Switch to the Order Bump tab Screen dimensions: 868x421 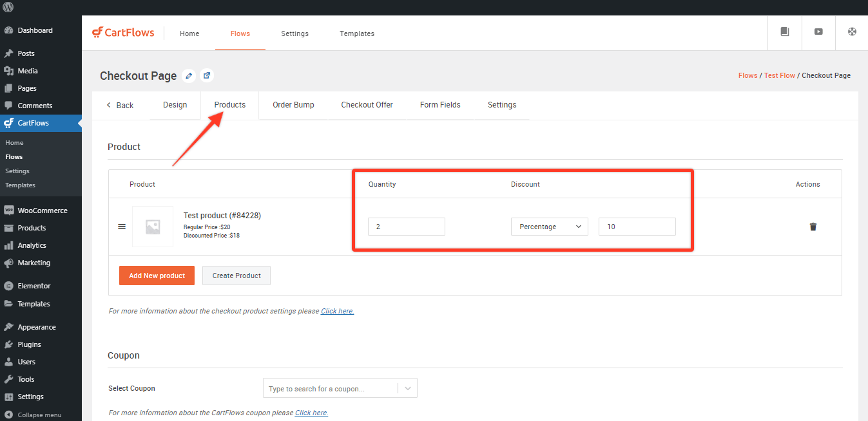tap(293, 104)
